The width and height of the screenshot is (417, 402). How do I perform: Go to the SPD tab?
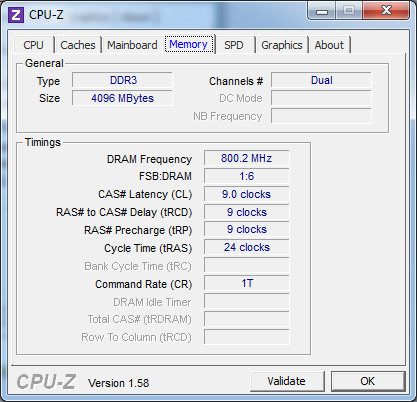(x=234, y=45)
